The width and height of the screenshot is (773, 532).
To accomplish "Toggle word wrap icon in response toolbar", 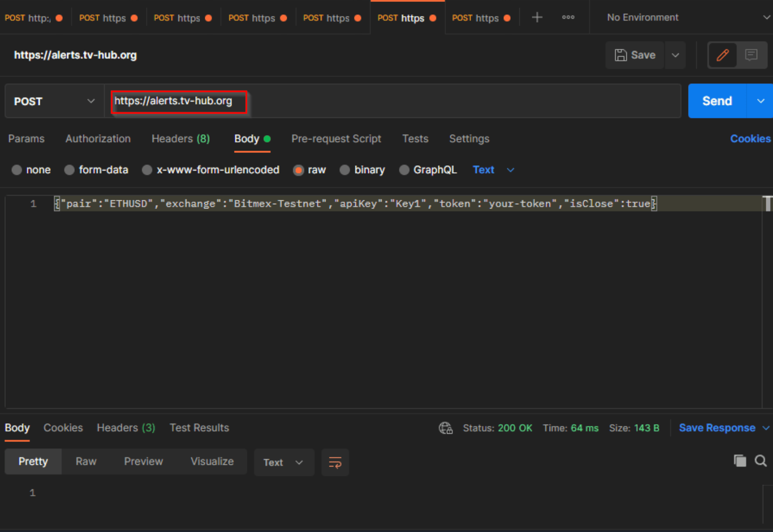I will pos(335,463).
